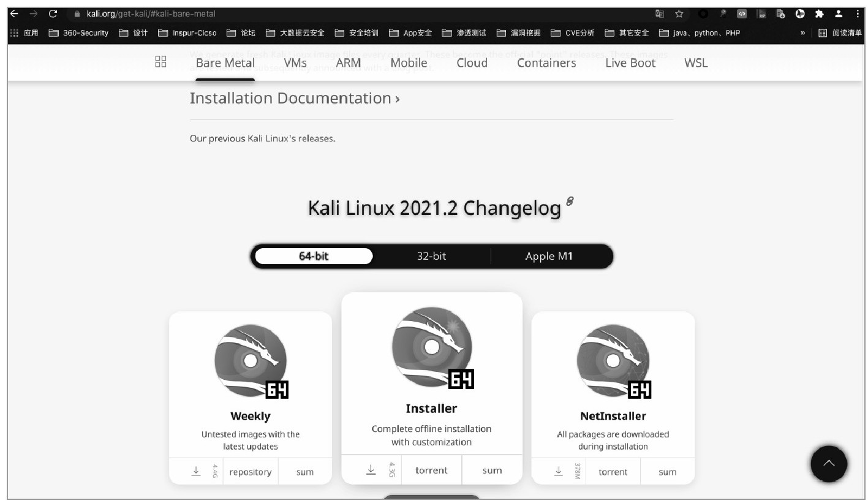Viewport: 868px width, 503px height.
Task: Click the Installer disc image
Action: point(432,347)
